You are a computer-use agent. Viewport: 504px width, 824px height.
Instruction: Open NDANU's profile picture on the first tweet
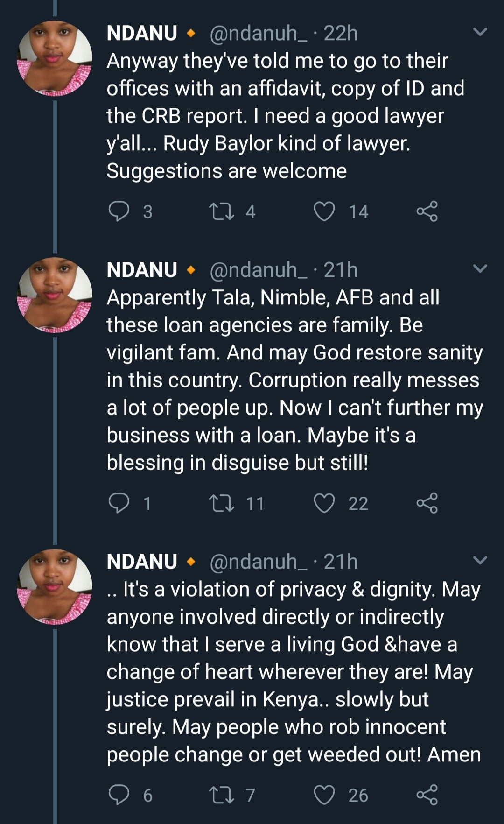point(55,58)
